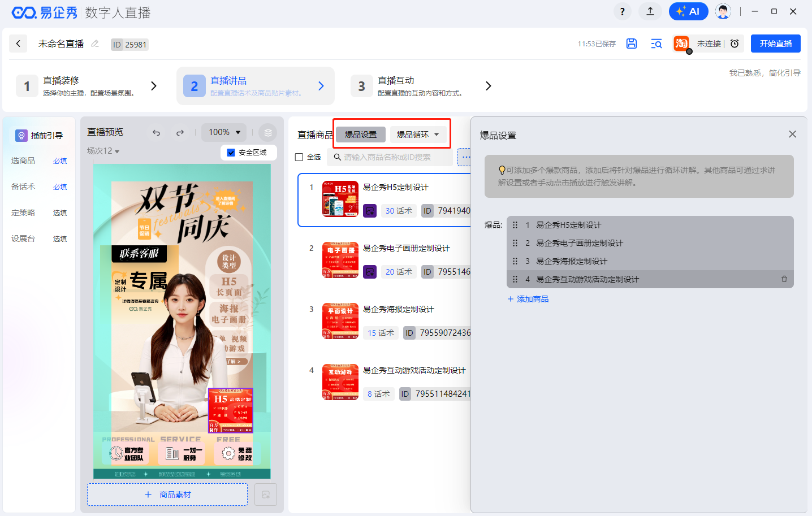Click the 8 话术 tag
This screenshot has height=516, width=812.
click(x=378, y=394)
